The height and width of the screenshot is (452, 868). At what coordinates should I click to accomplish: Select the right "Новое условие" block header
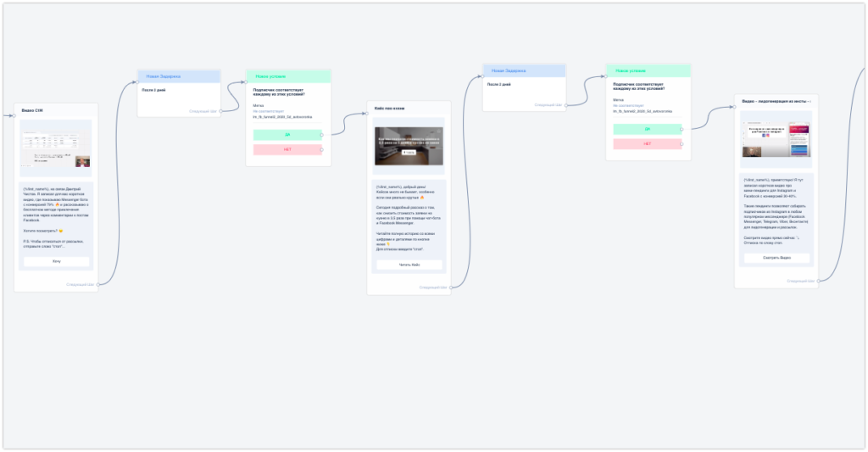click(648, 70)
